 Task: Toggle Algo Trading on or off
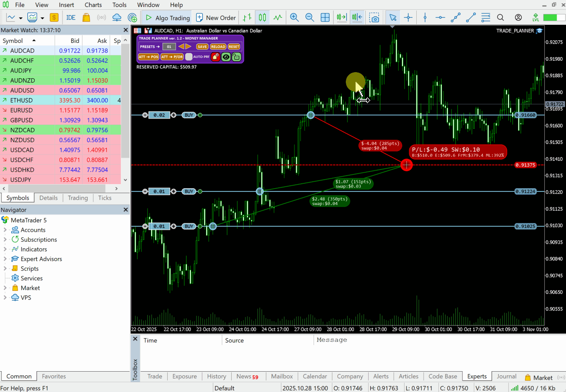coord(168,18)
